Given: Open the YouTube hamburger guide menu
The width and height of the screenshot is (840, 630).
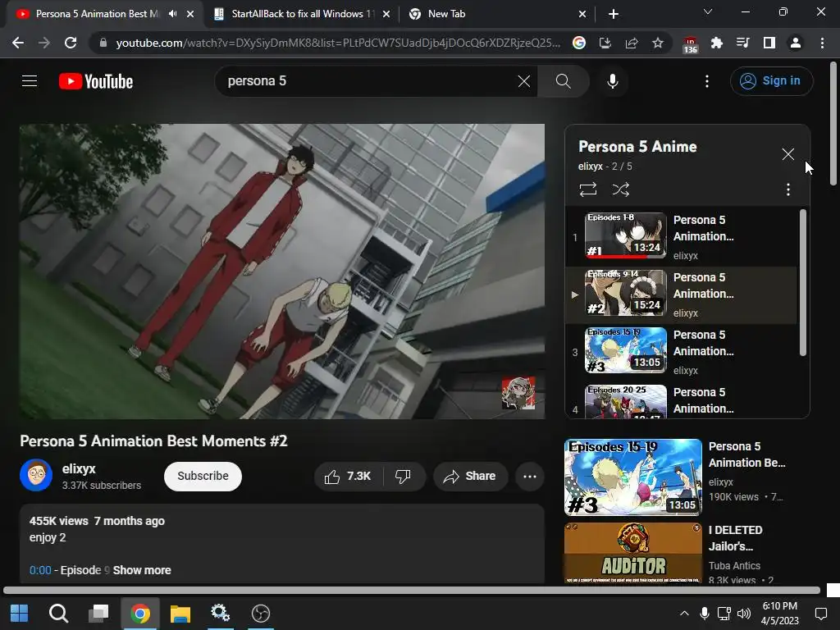Looking at the screenshot, I should 30,81.
